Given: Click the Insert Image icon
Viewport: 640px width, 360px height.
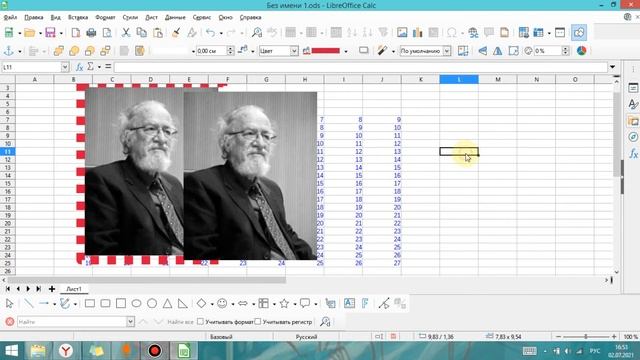Looking at the screenshot, I should click(402, 33).
